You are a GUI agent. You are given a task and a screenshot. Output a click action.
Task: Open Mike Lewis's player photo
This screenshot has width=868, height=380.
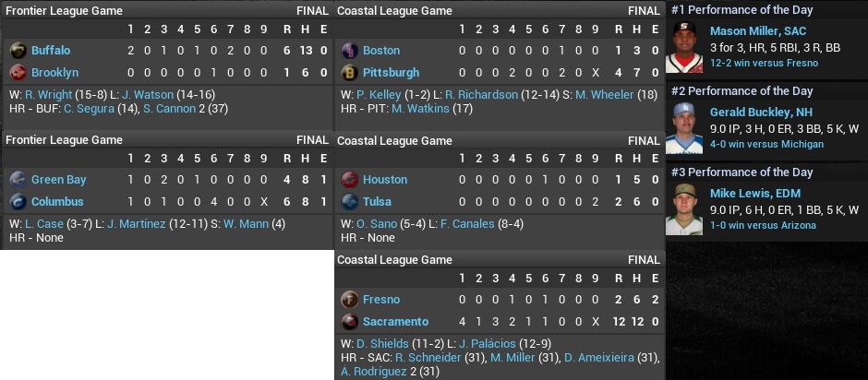[x=683, y=209]
